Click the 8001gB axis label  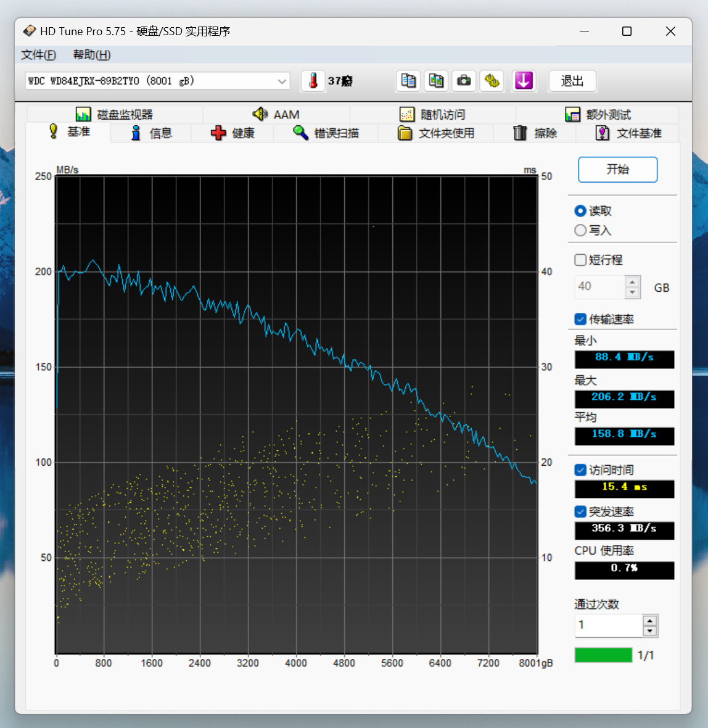pyautogui.click(x=536, y=663)
